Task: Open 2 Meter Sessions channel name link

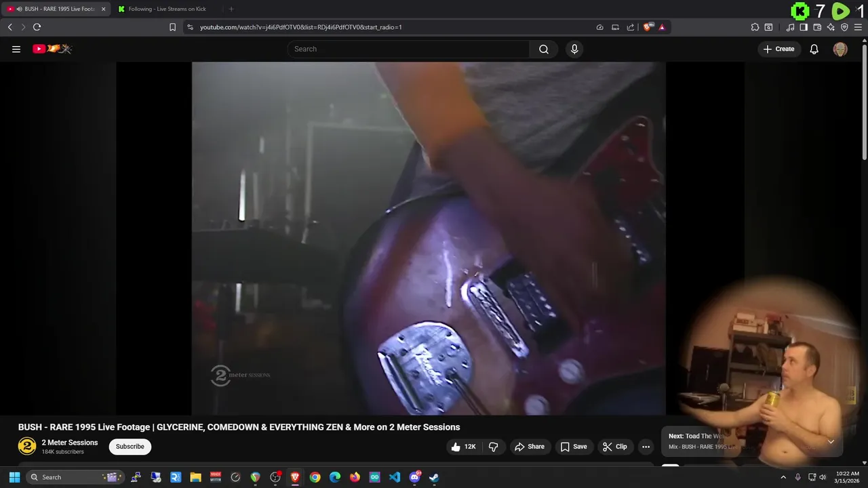Action: pyautogui.click(x=70, y=443)
